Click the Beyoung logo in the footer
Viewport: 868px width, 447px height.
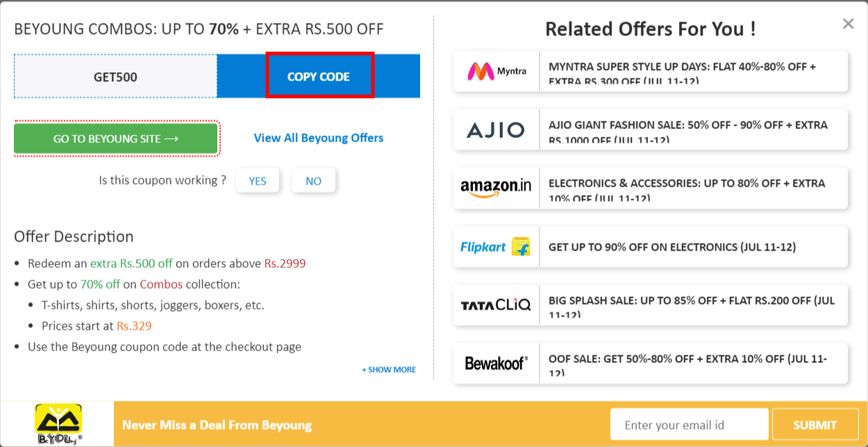point(59,422)
